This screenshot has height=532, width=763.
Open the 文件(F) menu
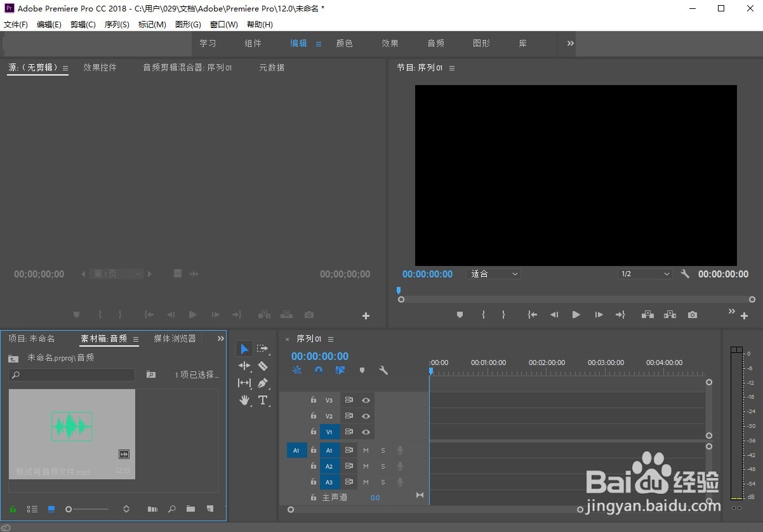click(16, 24)
